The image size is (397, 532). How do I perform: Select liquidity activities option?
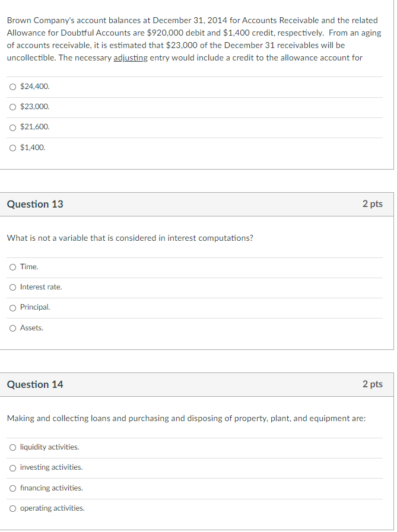coord(12,447)
